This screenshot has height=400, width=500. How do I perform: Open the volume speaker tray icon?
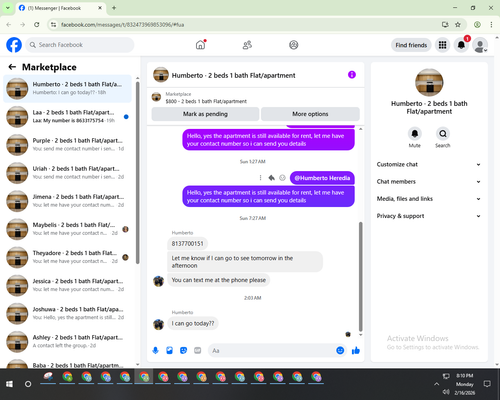pyautogui.click(x=446, y=392)
